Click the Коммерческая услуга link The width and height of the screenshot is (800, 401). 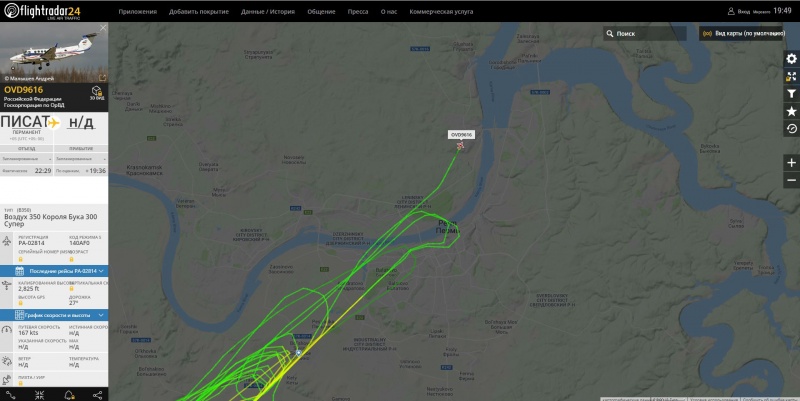pos(441,11)
